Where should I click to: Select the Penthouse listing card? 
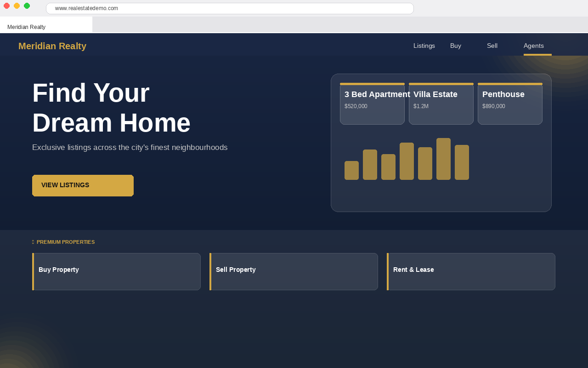(510, 103)
